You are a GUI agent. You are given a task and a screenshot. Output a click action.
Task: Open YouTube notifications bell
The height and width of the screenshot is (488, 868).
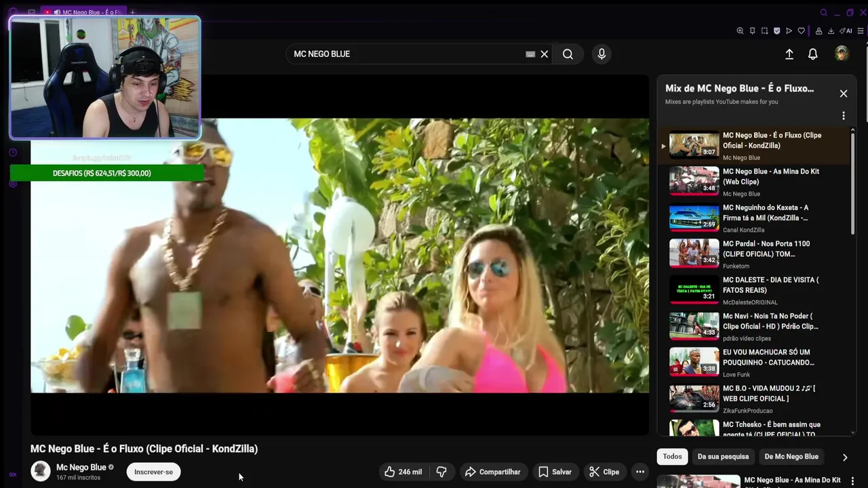click(813, 54)
